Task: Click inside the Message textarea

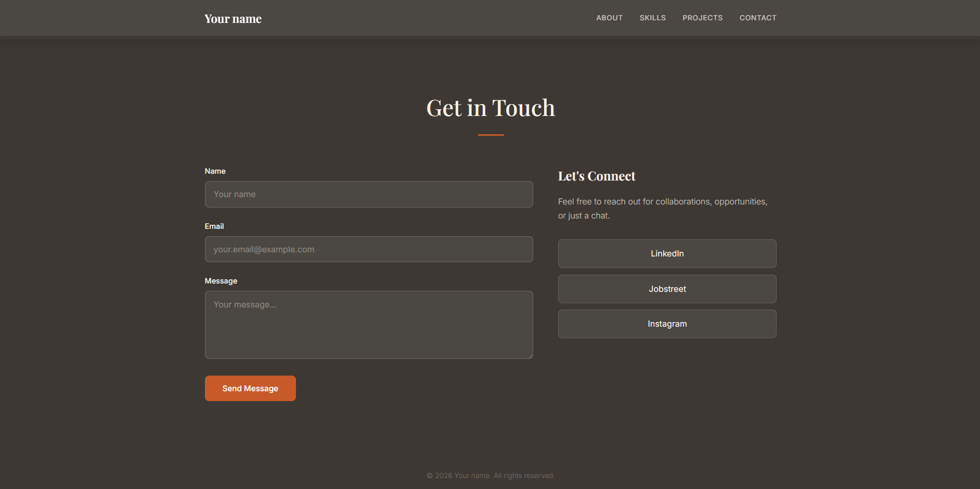Action: [369, 325]
